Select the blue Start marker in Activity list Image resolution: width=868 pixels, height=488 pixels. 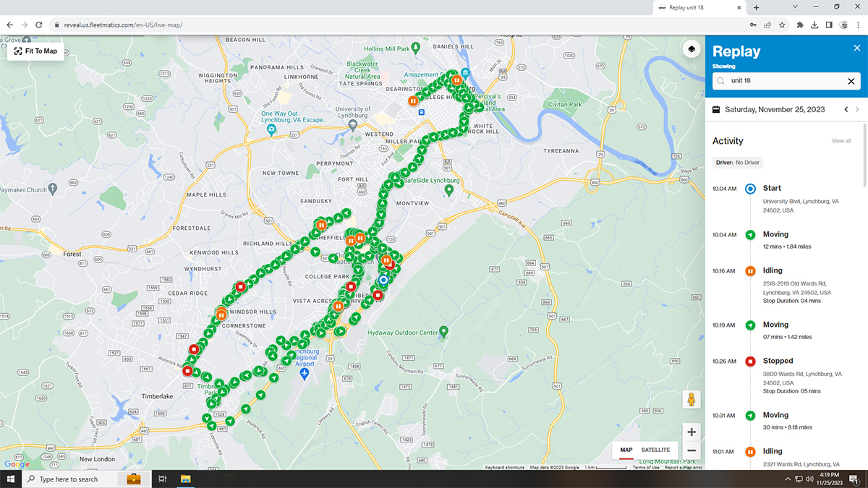750,189
